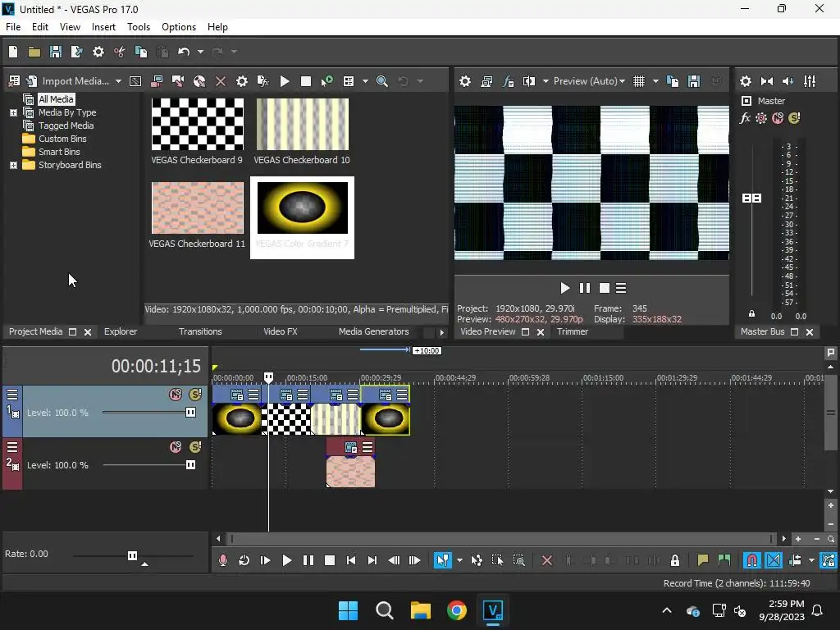The image size is (840, 630).
Task: Click the track 2 Level slider handle
Action: pyautogui.click(x=190, y=465)
